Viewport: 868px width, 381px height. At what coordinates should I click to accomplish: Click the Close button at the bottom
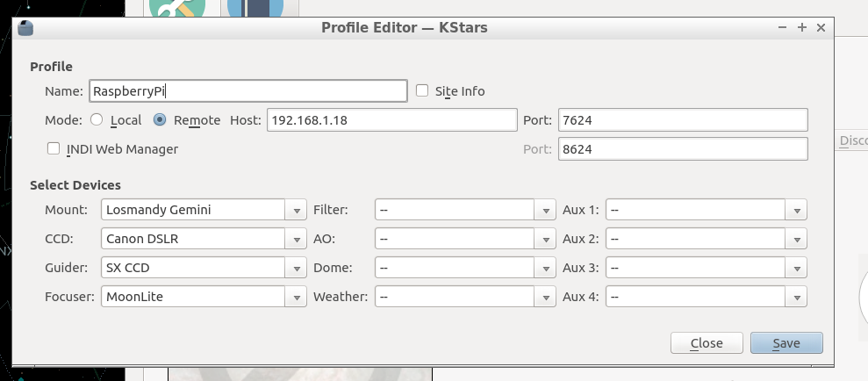click(x=707, y=343)
